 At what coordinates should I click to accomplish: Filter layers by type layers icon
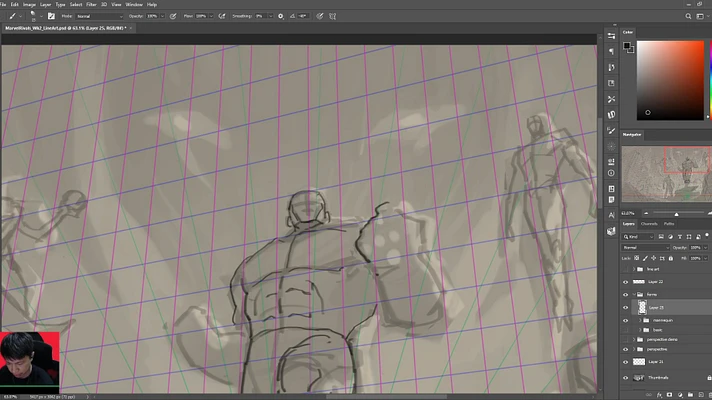[680, 237]
